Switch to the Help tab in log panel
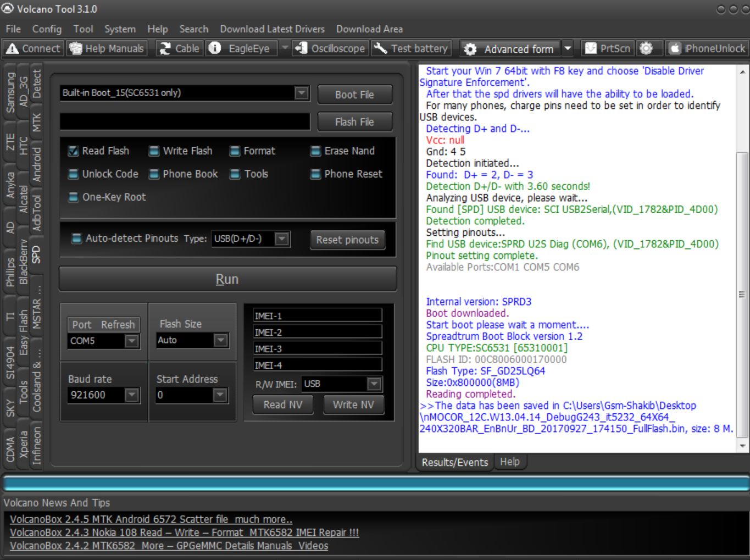The image size is (750, 560). pyautogui.click(x=509, y=462)
